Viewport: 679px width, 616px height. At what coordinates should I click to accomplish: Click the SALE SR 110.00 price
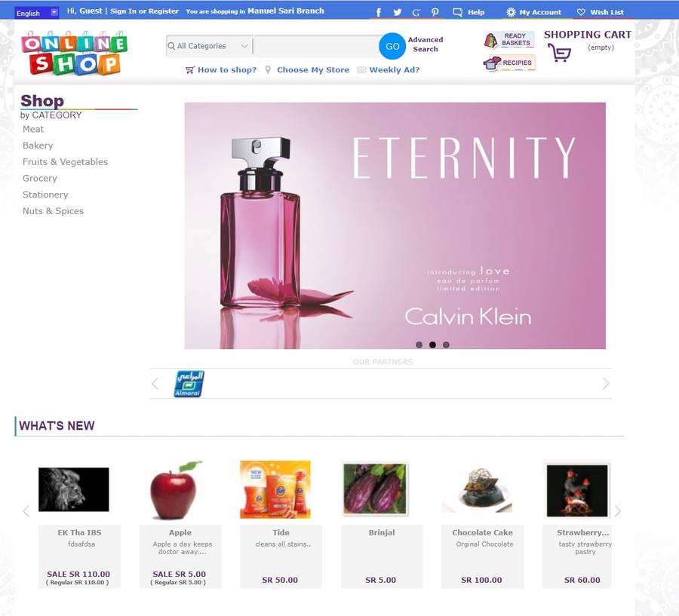78,574
